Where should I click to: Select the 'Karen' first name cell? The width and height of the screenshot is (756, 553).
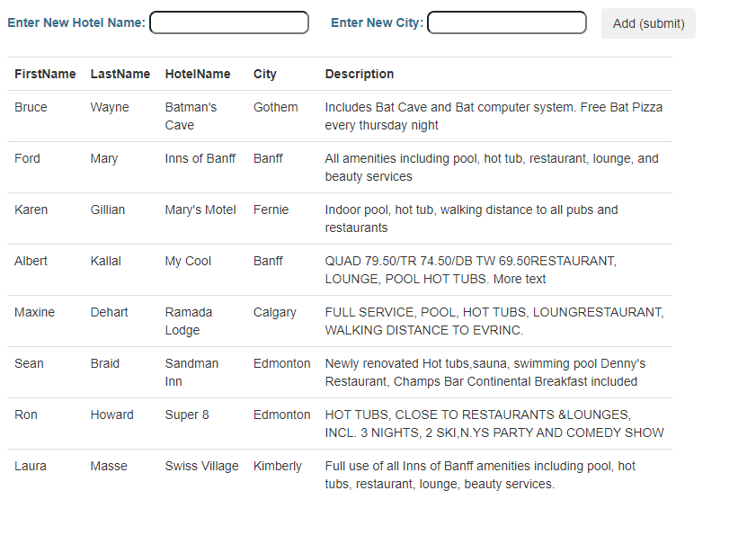(x=31, y=210)
